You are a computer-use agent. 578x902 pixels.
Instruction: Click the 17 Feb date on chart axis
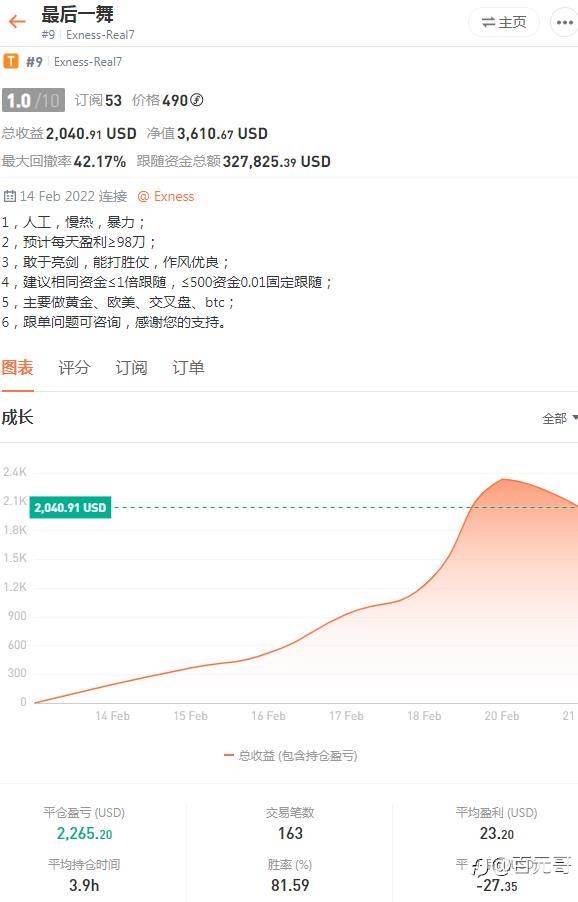pyautogui.click(x=346, y=716)
